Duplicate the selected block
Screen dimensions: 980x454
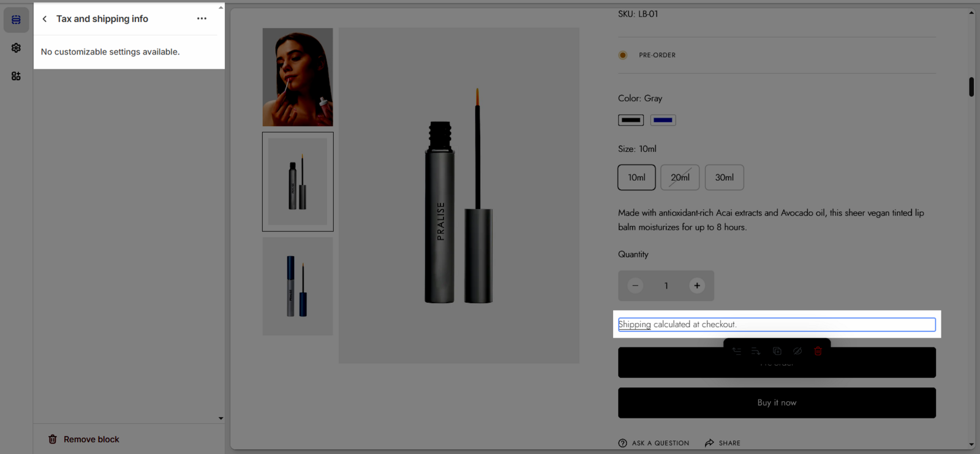(x=777, y=351)
